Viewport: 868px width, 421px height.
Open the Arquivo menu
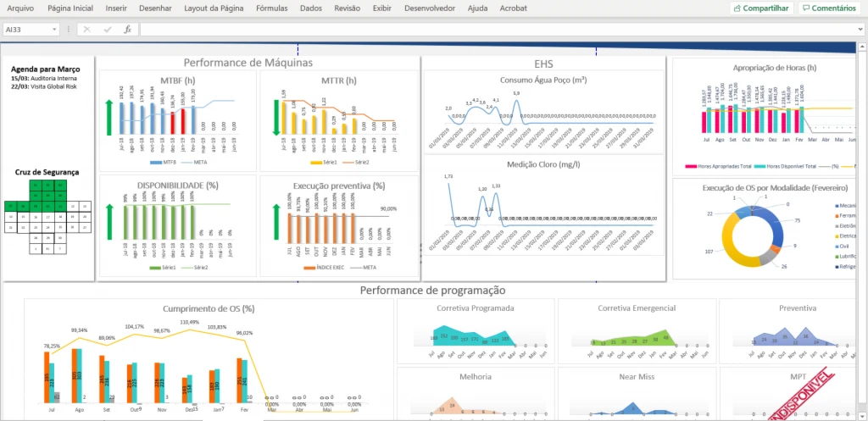coord(20,8)
